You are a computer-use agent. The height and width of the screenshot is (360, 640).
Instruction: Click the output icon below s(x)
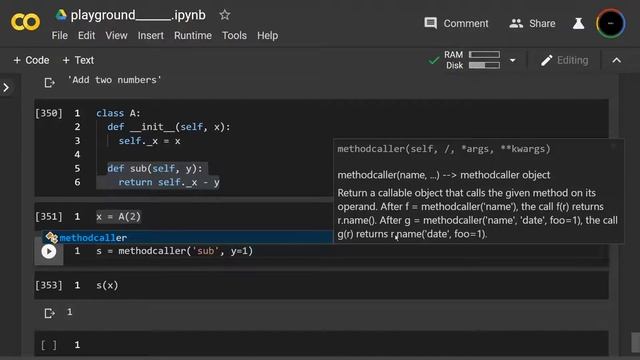[x=49, y=313]
